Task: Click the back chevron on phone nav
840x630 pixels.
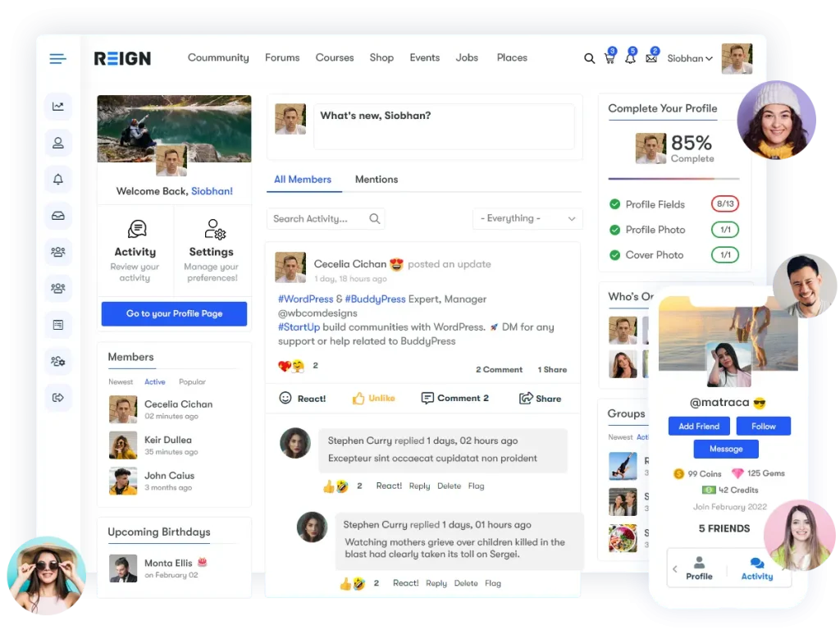Action: (x=675, y=568)
